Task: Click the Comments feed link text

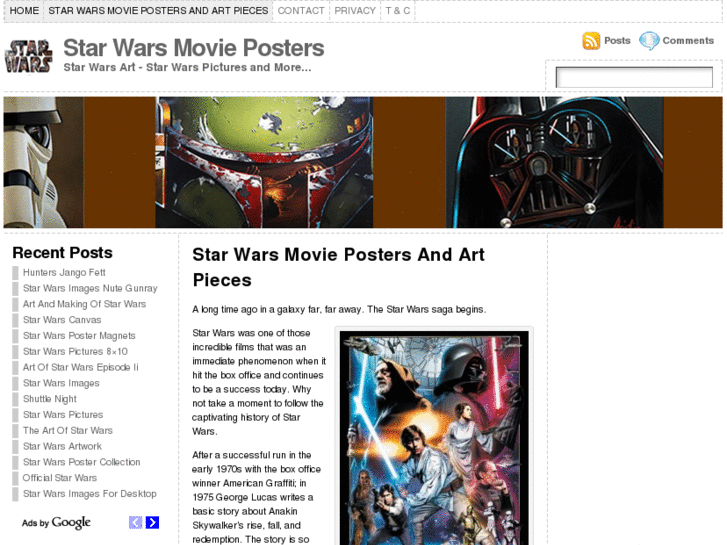Action: (x=688, y=40)
